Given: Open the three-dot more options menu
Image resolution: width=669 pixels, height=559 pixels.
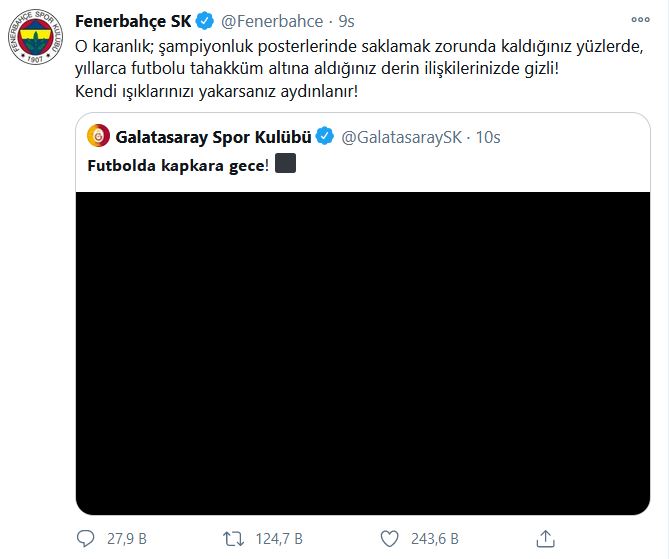Looking at the screenshot, I should (640, 20).
